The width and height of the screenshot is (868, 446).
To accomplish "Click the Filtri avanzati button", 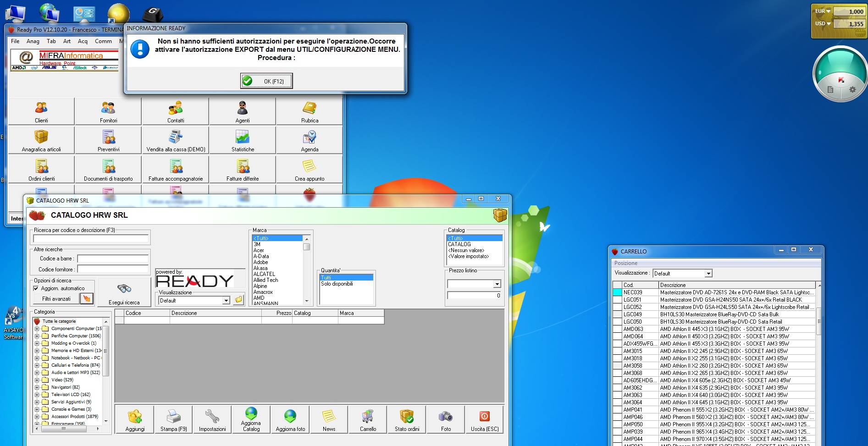I will click(x=56, y=299).
